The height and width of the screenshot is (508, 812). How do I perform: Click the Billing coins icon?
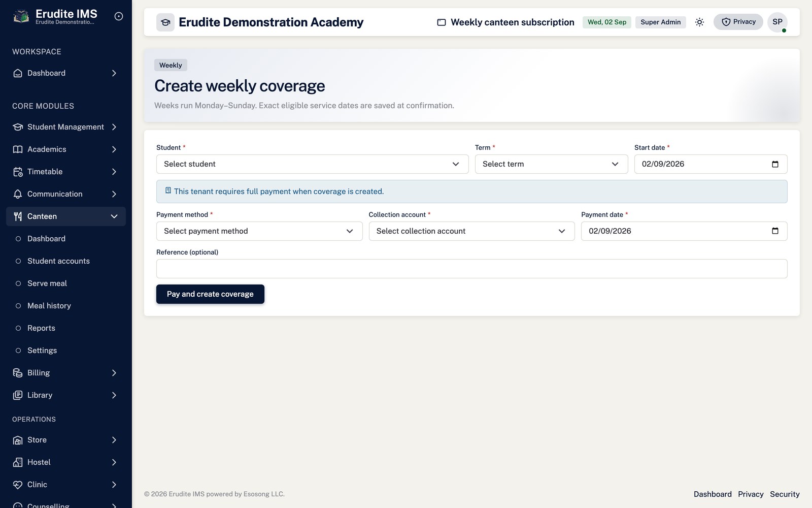click(x=18, y=373)
